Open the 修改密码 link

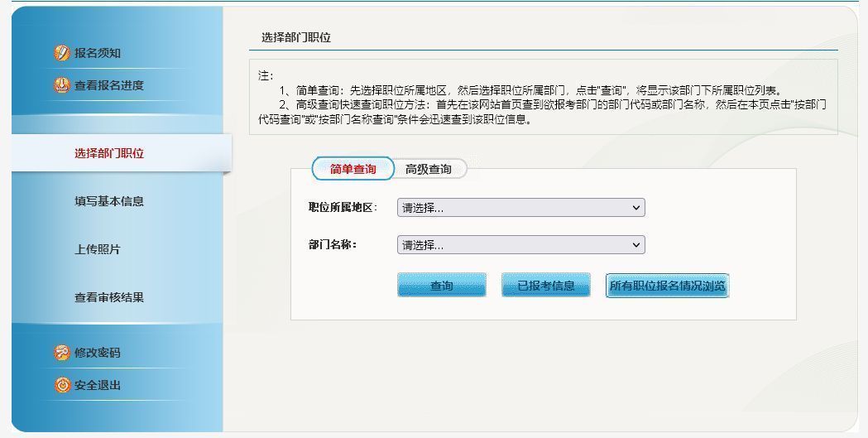tap(98, 353)
